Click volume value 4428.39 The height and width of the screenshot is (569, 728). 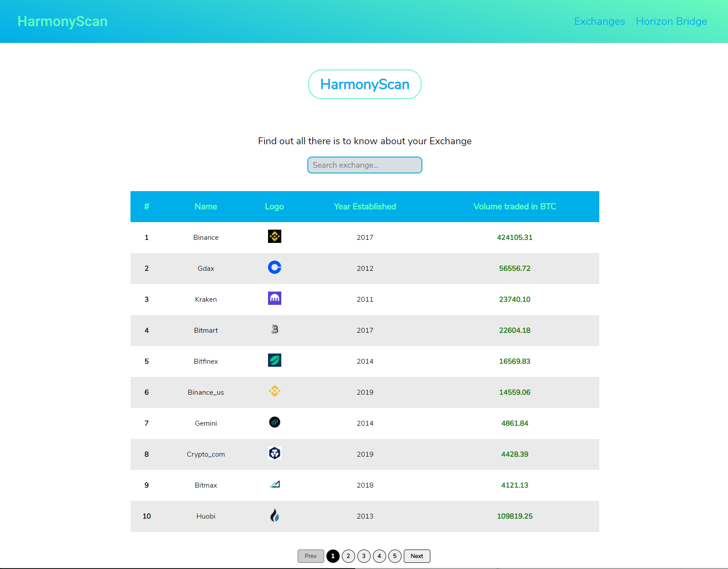[515, 454]
